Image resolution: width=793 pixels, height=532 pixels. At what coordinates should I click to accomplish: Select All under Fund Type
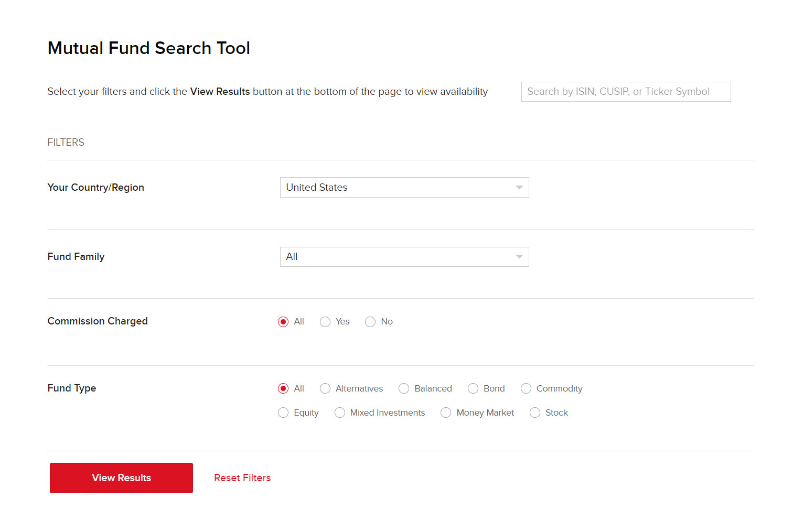click(x=283, y=388)
